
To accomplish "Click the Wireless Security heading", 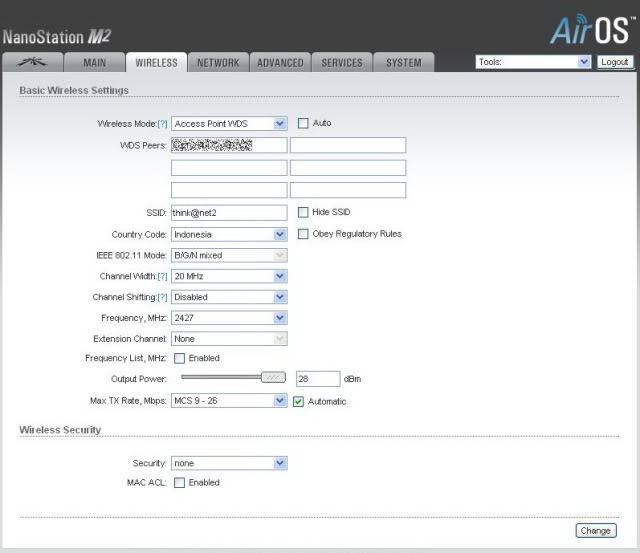I will [x=60, y=430].
